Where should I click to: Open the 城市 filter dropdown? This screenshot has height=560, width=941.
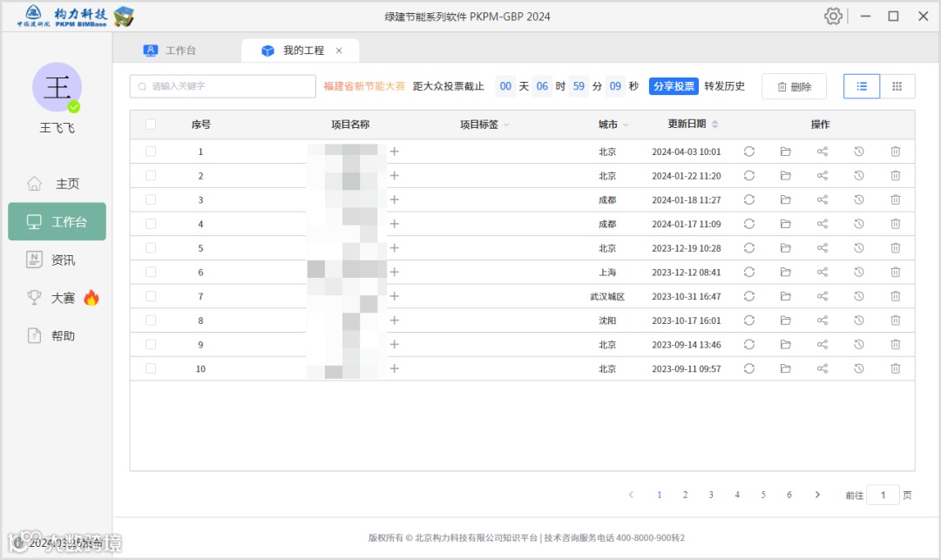pos(626,125)
